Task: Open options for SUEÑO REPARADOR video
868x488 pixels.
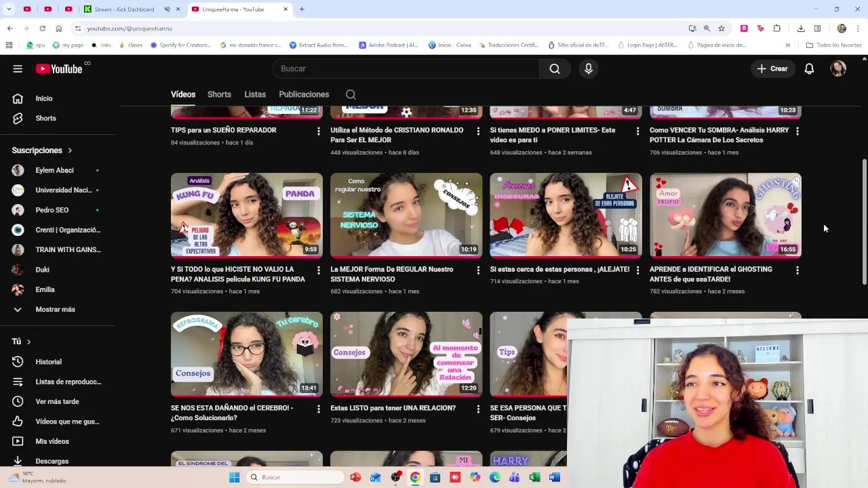Action: click(319, 131)
